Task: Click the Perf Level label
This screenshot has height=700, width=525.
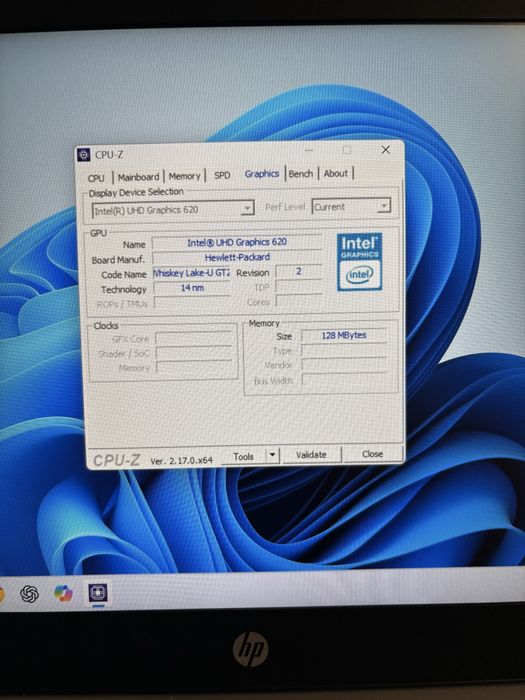Action: 285,207
